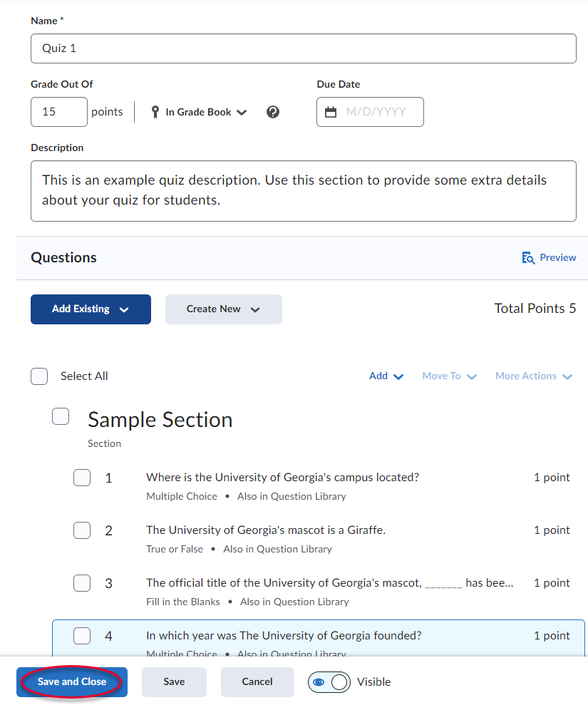The width and height of the screenshot is (588, 705).
Task: Click the Grade Out Of points field
Action: (59, 112)
